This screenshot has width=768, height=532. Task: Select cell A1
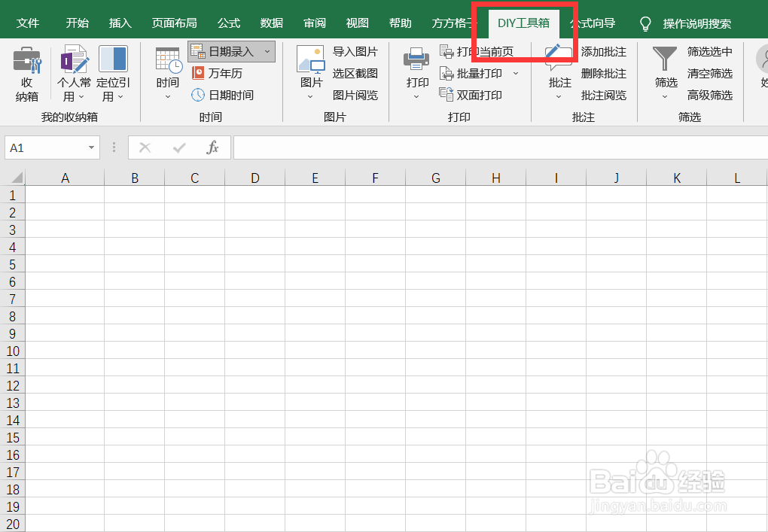pyautogui.click(x=65, y=195)
